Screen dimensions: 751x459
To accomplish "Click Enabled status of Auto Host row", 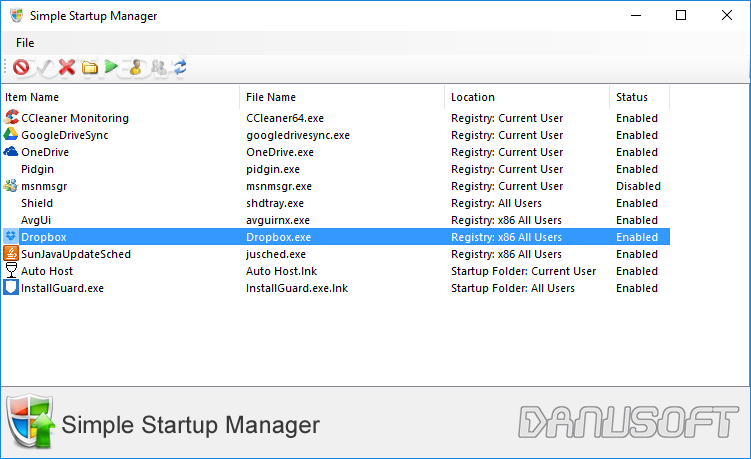I will coord(637,271).
